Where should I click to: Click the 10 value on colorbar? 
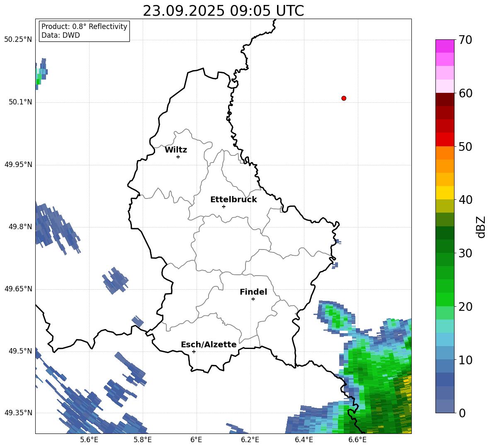click(x=465, y=360)
